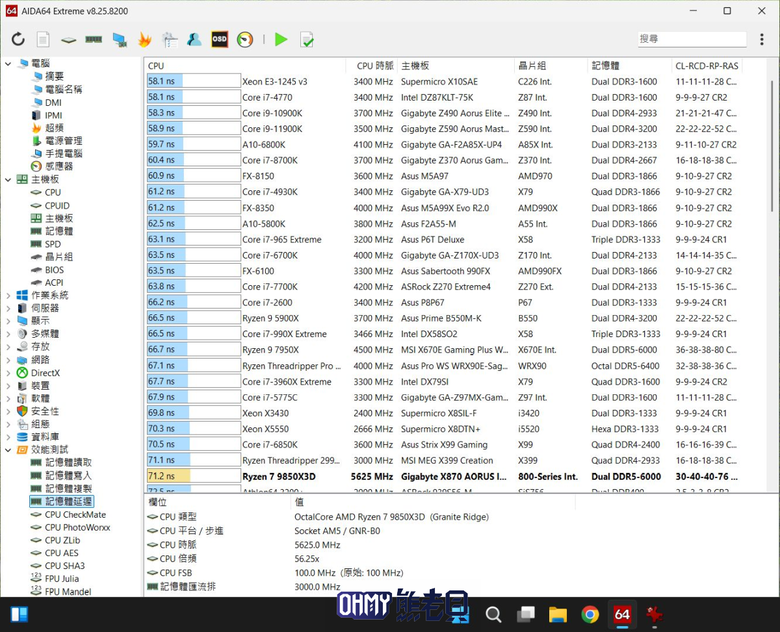Sort by 主機板 column header
This screenshot has width=780, height=632.
[456, 66]
